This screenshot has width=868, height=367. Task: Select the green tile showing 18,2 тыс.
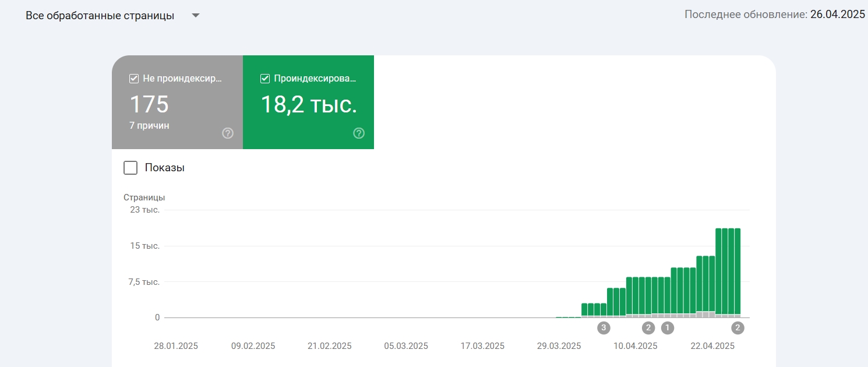[x=308, y=102]
